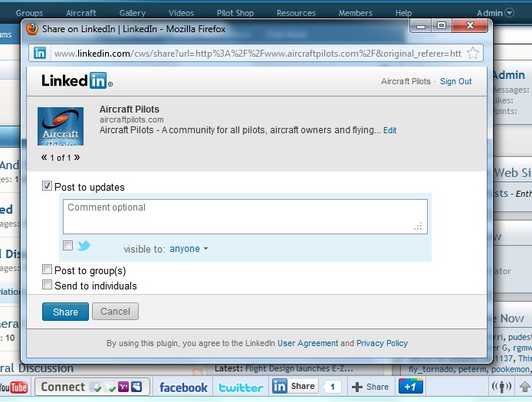Open the visible to anyone dropdown
This screenshot has width=532, height=402.
tap(189, 249)
